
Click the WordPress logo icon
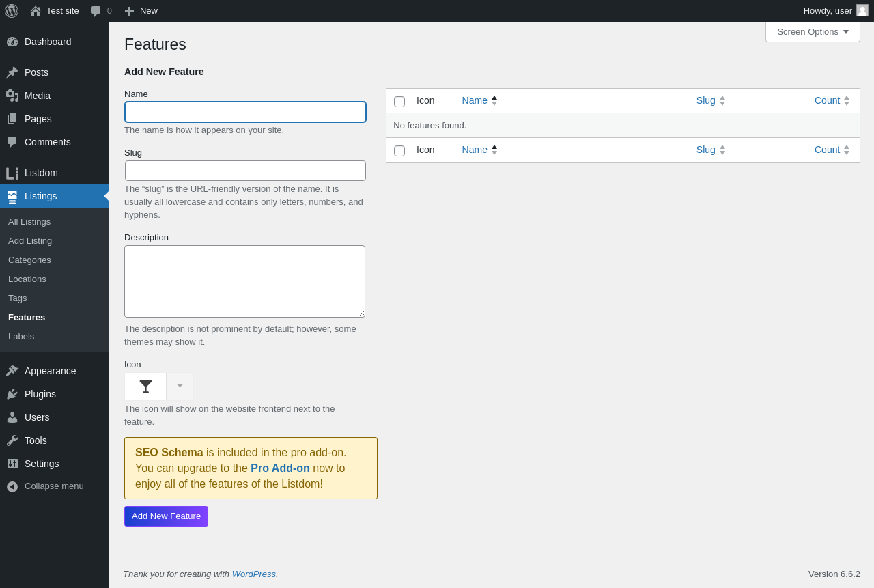click(x=12, y=11)
